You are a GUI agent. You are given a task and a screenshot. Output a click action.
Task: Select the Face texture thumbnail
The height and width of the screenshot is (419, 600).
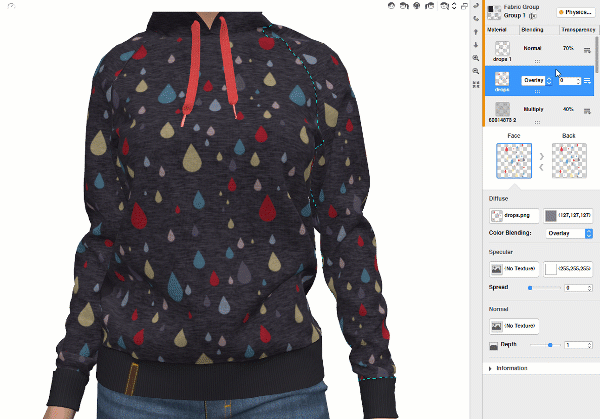pos(514,161)
